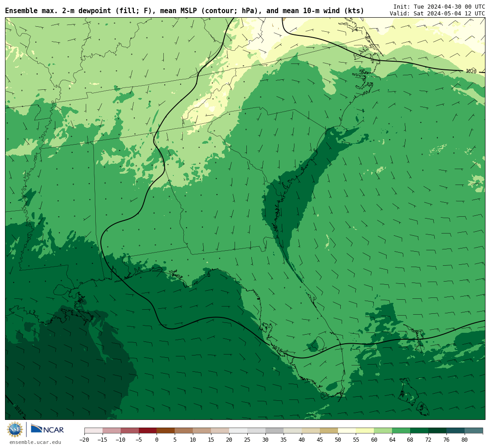Click the Init: Tue 2024-04-30 00 UTC text
Image resolution: width=490 pixels, height=448 pixels.
click(439, 6)
